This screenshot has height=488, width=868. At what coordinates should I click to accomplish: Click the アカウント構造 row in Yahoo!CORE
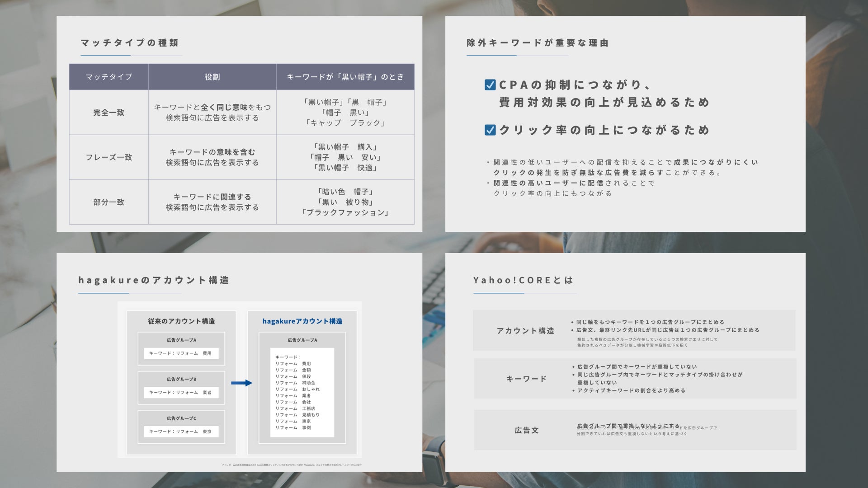pos(525,331)
